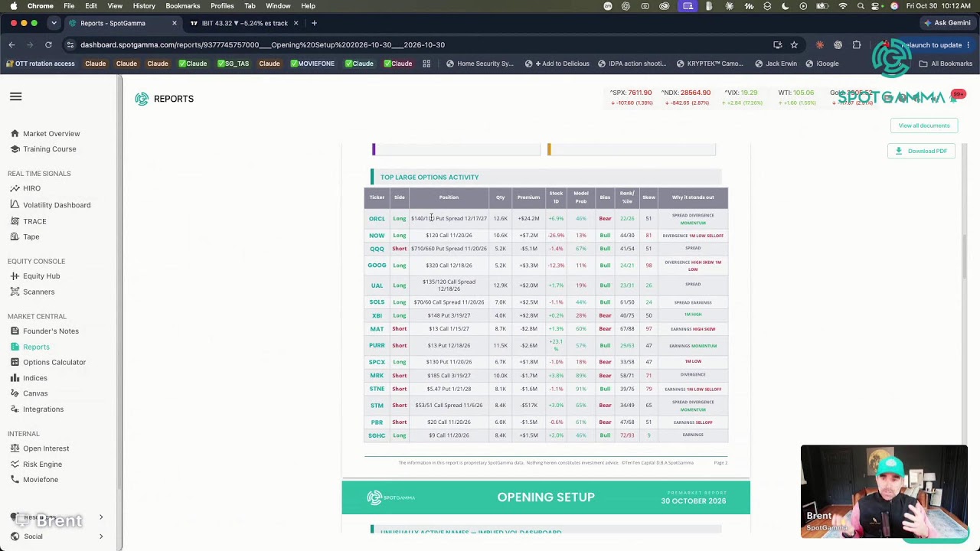
Task: Click the Scanners sidebar icon
Action: [x=15, y=292]
